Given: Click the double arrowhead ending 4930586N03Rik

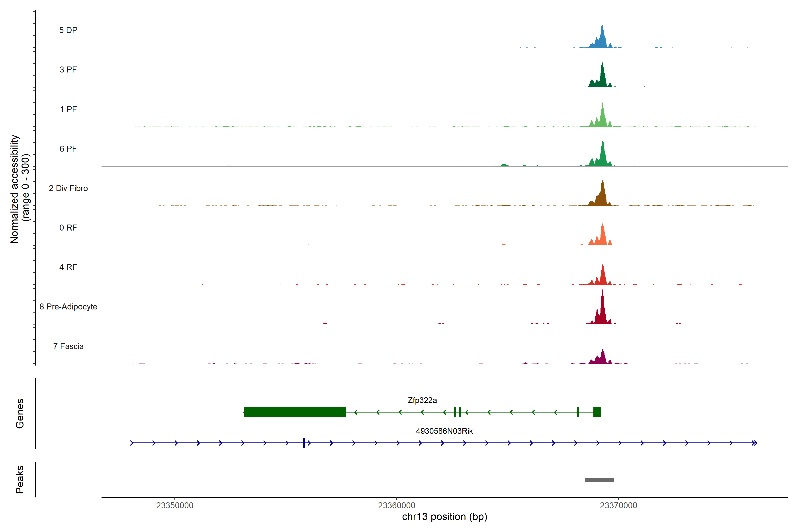Looking at the screenshot, I should tap(754, 443).
